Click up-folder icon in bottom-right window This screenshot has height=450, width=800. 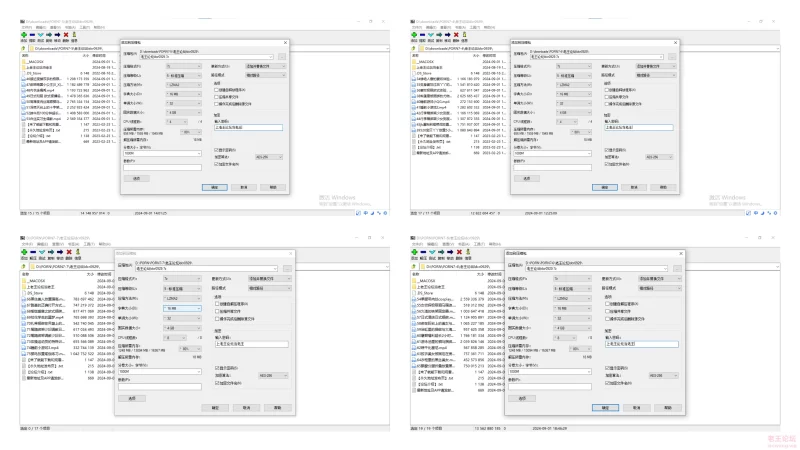(414, 266)
